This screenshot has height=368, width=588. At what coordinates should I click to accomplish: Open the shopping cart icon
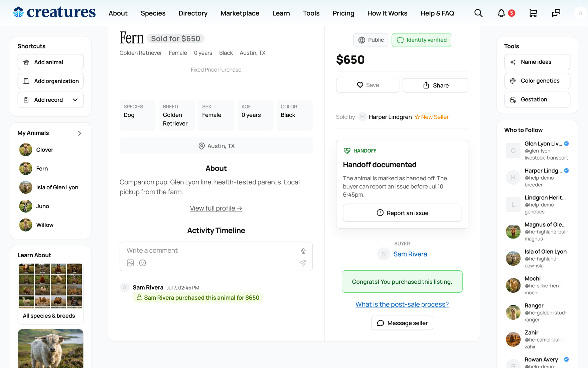click(533, 13)
